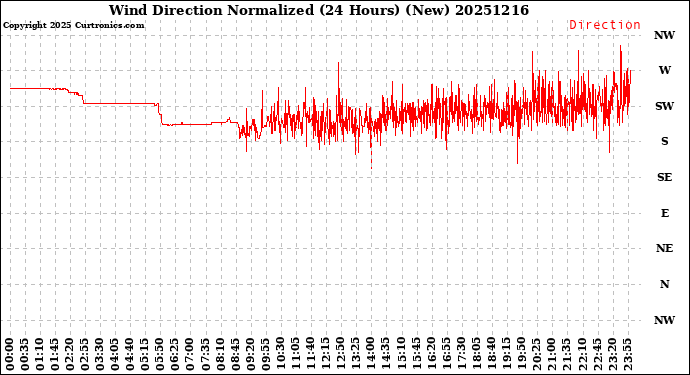690x375 pixels.
Task: Click the "14:35" time axis label
Action: (x=386, y=355)
